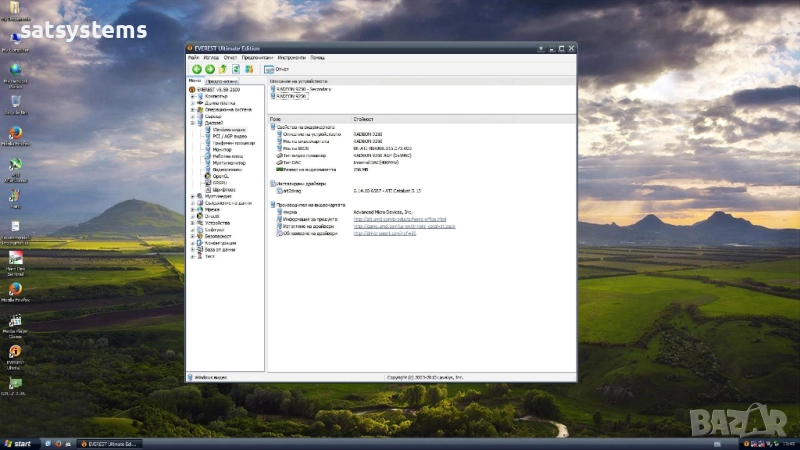Screen dimensions: 800x450
Task: Click the green Forward arrow toolbar icon
Action: point(209,69)
